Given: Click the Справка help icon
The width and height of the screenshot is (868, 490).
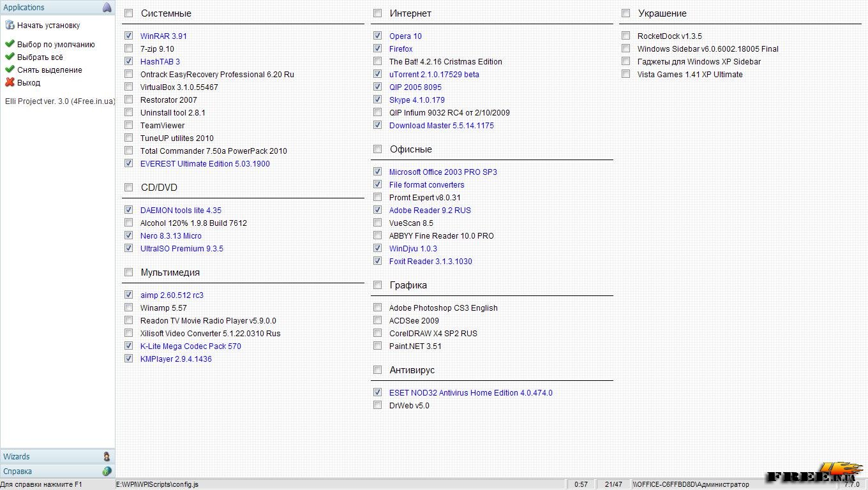Looking at the screenshot, I should point(107,471).
